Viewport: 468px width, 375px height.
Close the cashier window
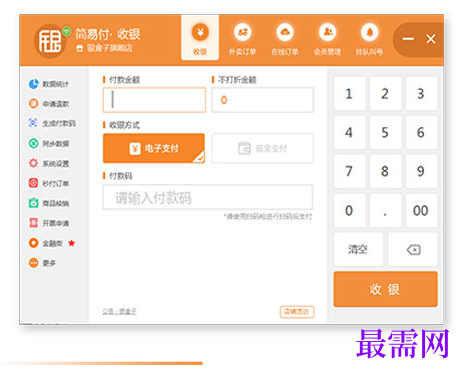tap(431, 39)
